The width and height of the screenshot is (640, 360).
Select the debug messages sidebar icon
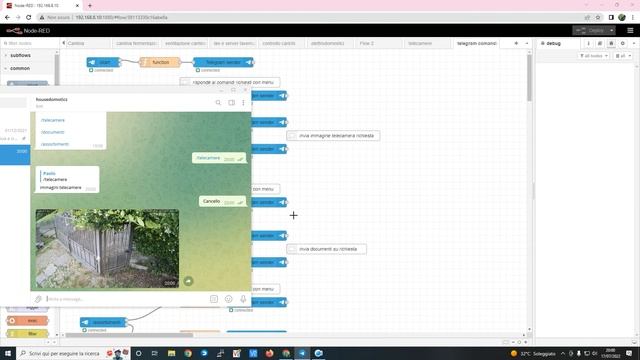(611, 43)
